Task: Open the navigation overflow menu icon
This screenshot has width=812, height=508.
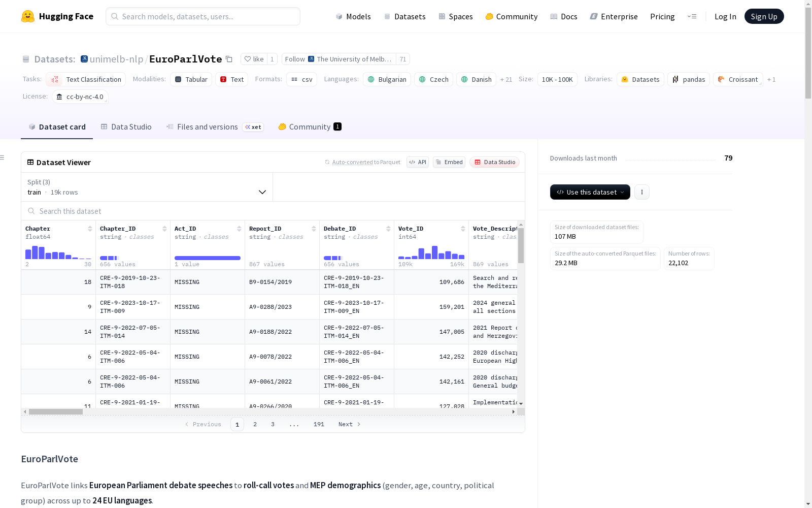Action: [x=692, y=16]
